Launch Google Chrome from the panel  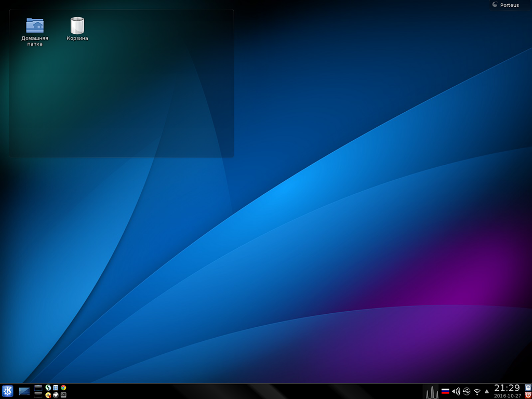point(63,388)
